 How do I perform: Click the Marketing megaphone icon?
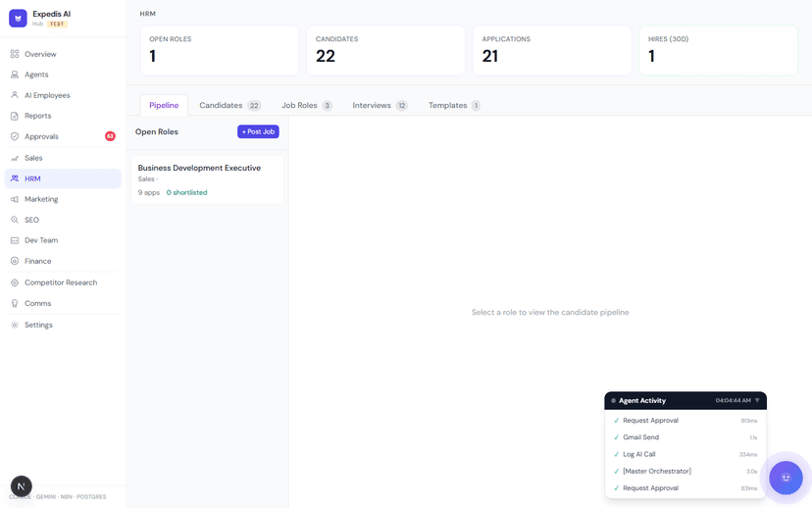(15, 199)
